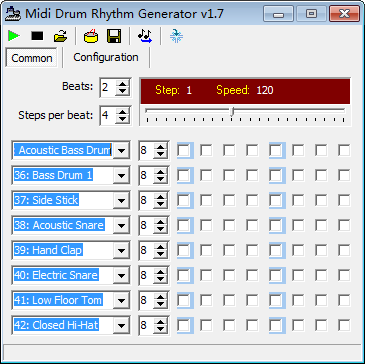Enable step 1 for Acoustic Snare row
The height and width of the screenshot is (364, 365).
click(x=183, y=225)
